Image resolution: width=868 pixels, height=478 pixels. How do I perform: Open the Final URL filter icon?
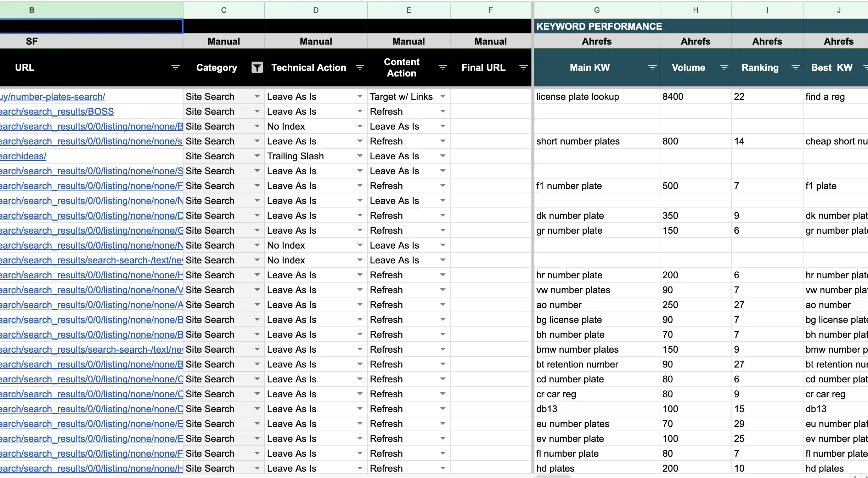[523, 67]
